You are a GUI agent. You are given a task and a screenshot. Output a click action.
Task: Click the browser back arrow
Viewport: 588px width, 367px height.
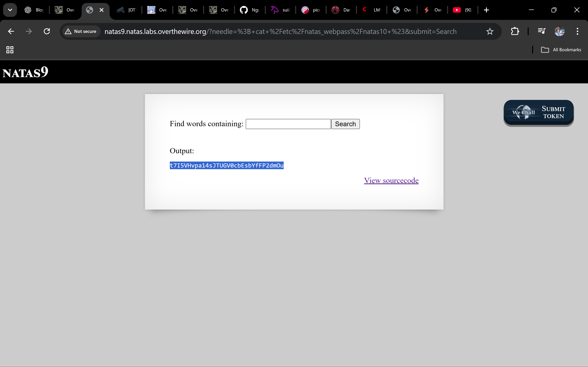[x=11, y=31]
